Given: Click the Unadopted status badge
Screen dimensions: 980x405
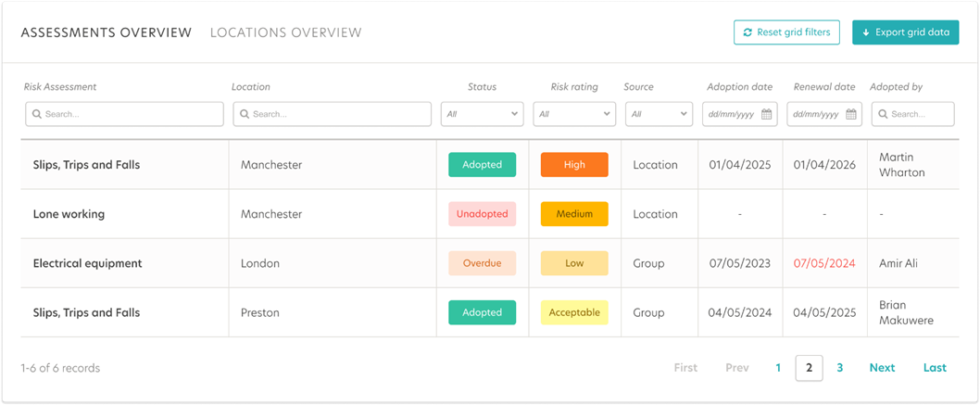Looking at the screenshot, I should click(x=482, y=214).
